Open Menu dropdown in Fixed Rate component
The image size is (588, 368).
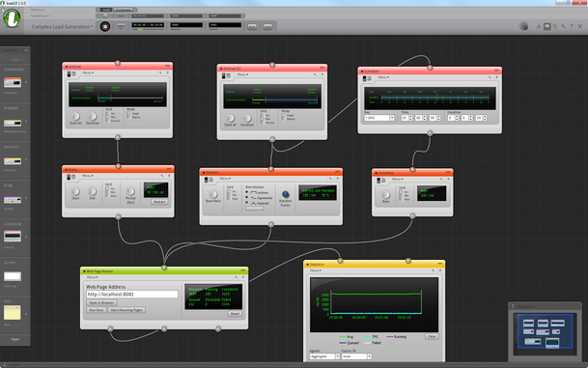pos(398,180)
